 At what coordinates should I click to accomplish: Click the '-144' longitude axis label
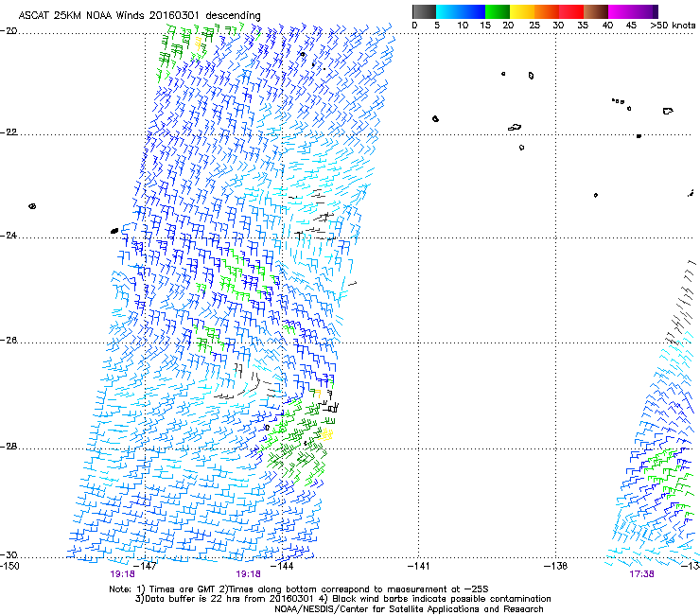282,566
